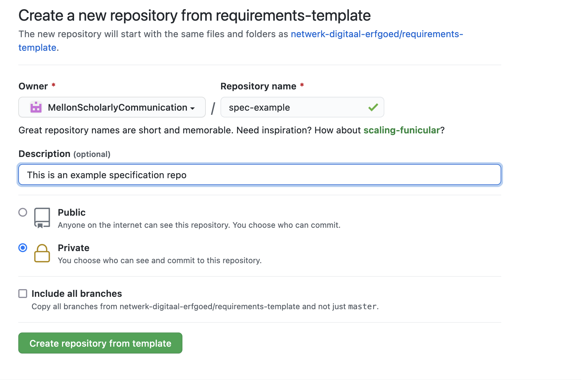
Task: Click the Private label text
Action: [73, 248]
